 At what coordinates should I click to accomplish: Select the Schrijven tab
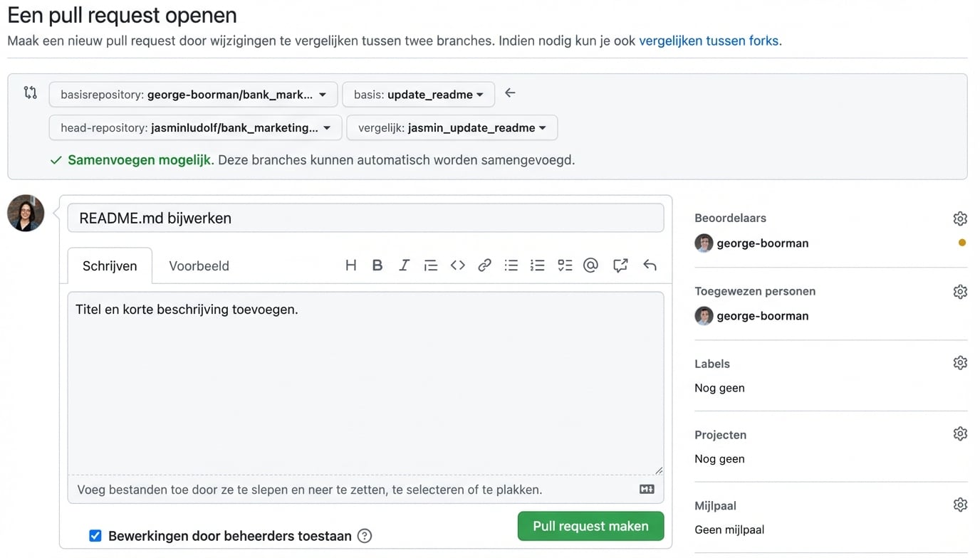tap(109, 265)
